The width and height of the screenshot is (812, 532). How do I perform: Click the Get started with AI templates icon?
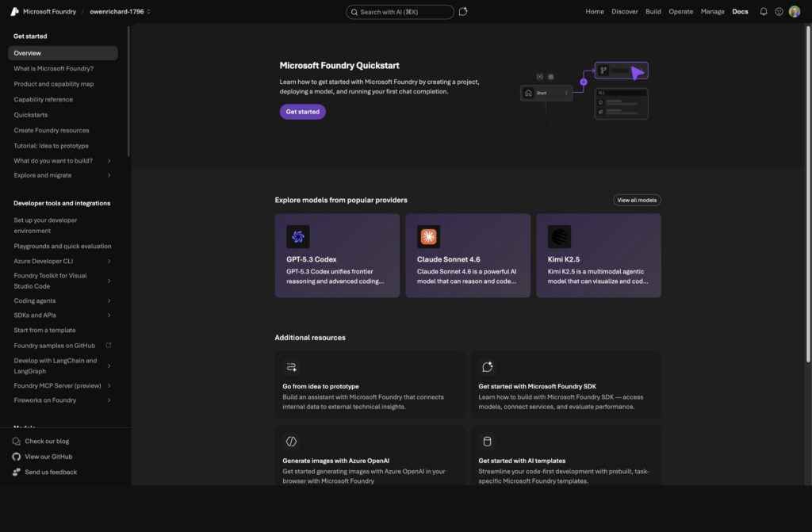point(488,442)
